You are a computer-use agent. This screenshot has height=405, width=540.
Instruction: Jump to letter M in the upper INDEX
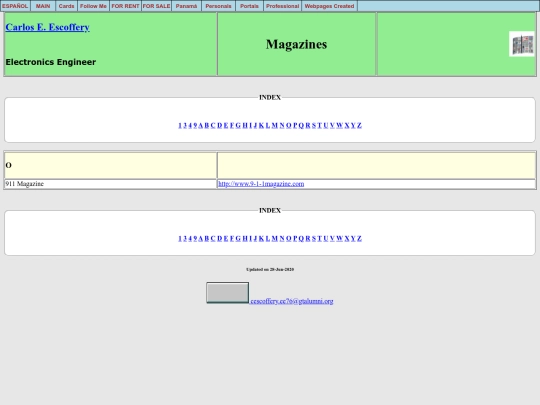274,125
